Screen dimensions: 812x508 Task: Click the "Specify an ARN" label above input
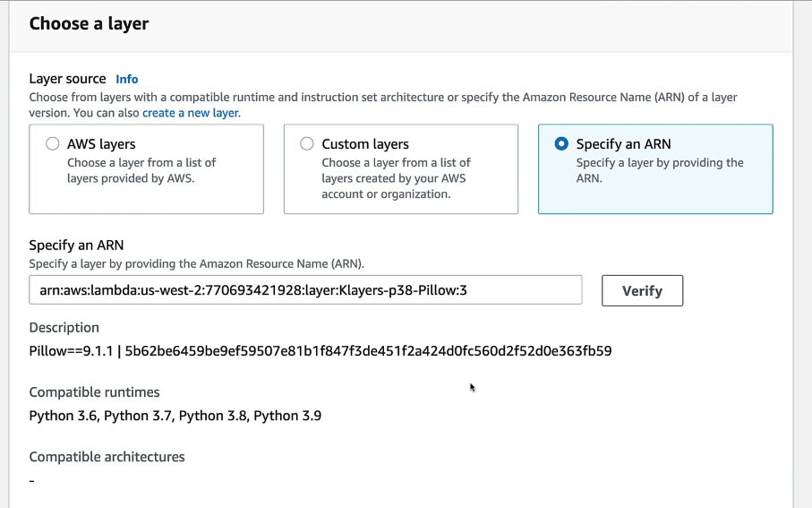pyautogui.click(x=76, y=245)
